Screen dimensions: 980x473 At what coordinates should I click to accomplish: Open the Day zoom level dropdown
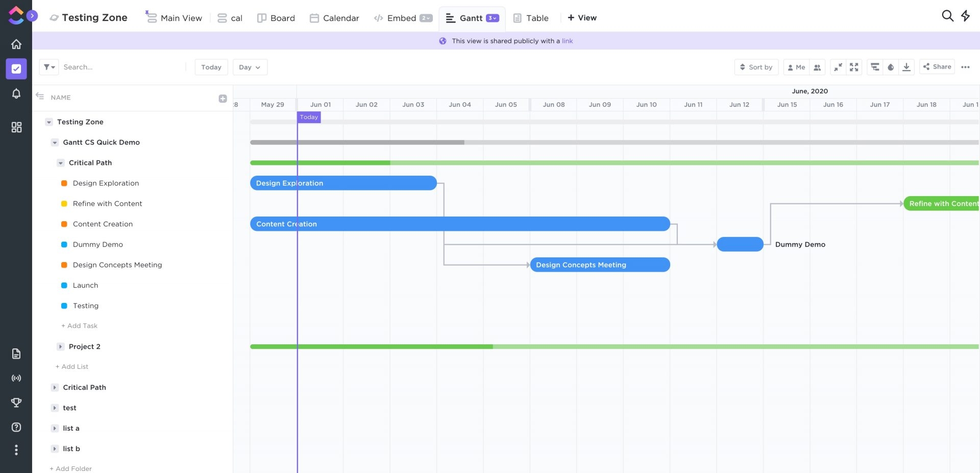250,67
